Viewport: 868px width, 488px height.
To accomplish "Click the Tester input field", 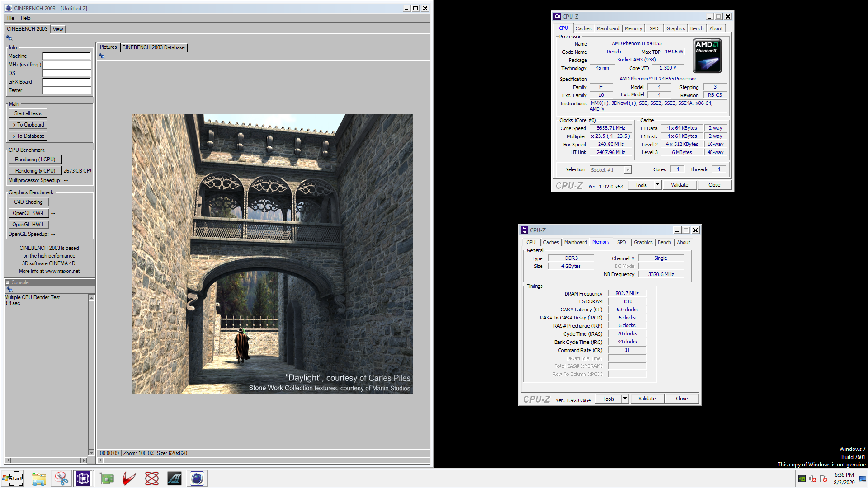I will 67,90.
